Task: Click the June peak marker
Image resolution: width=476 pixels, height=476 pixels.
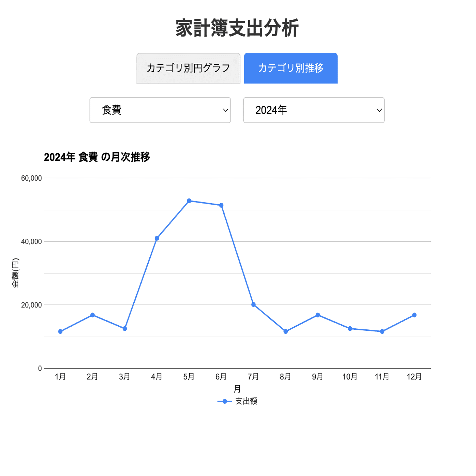Action: (x=221, y=205)
